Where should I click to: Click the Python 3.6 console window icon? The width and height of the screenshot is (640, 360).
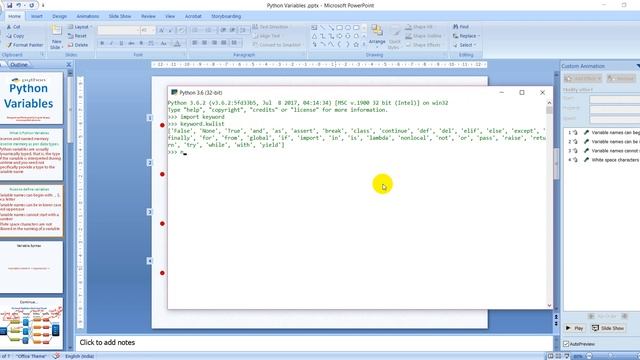pos(174,93)
